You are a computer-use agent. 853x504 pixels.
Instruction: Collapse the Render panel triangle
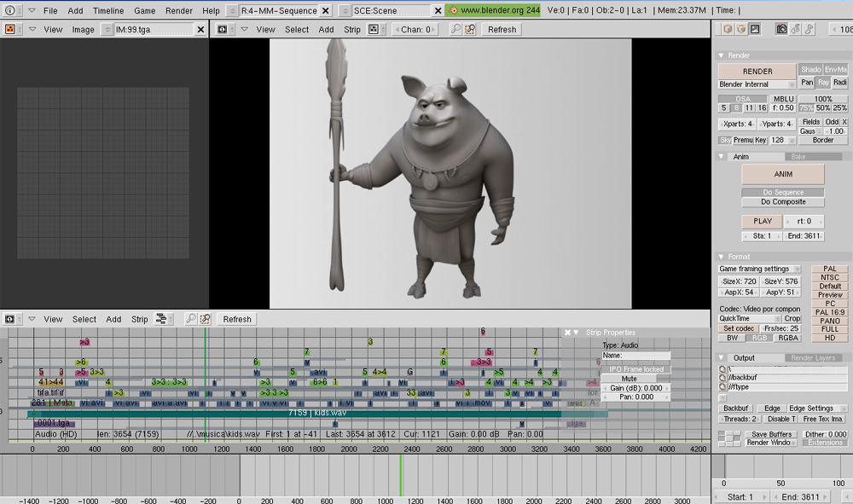tap(722, 55)
